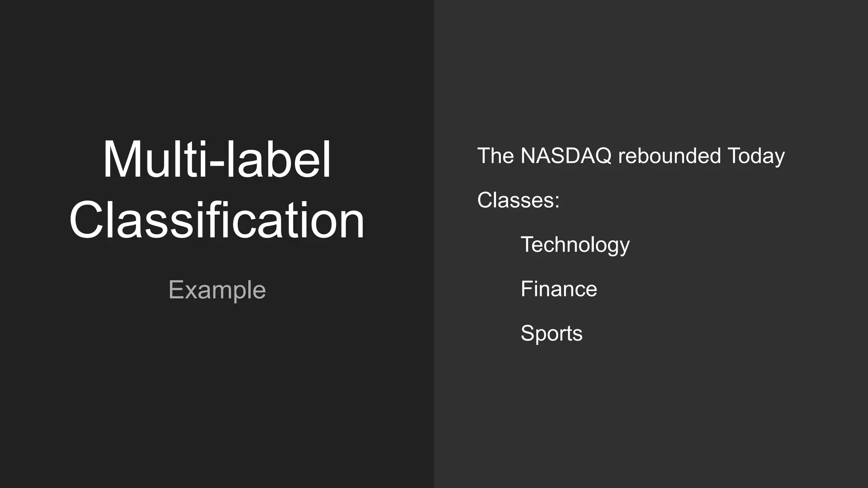Screen dimensions: 868x488
Task: Click the hyphen in "Multi-label"
Action: pyautogui.click(x=217, y=164)
